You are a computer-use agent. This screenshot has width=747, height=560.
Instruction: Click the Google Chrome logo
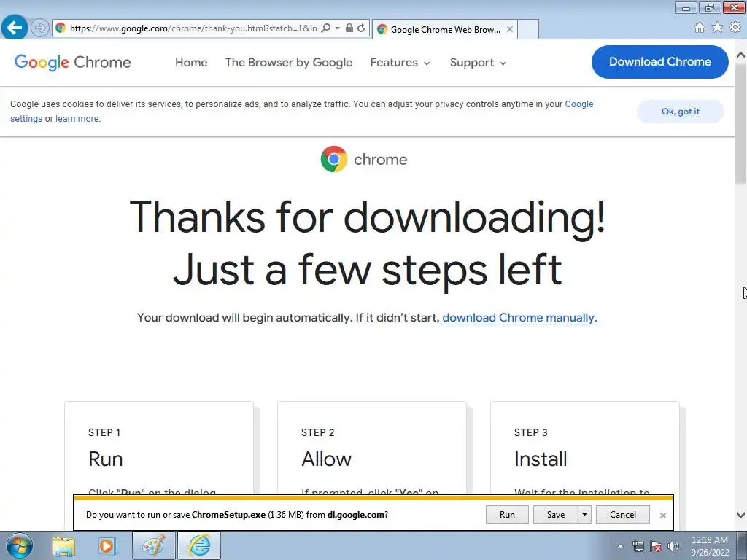[72, 63]
